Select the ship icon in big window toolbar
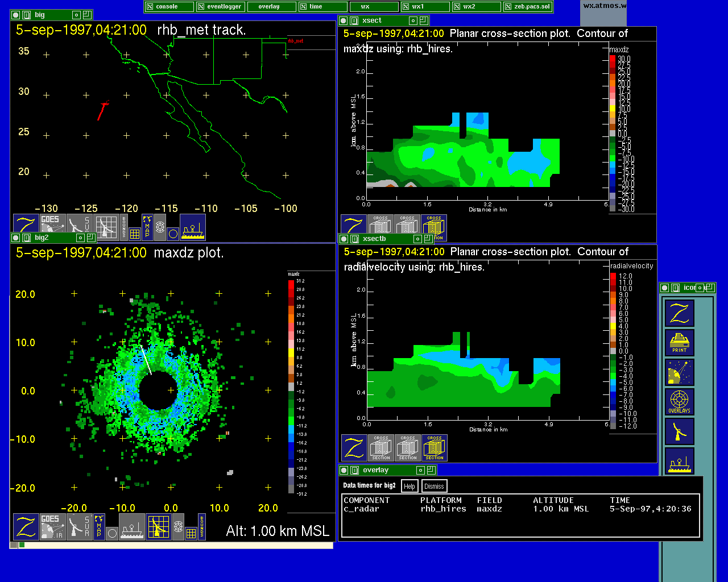728x582 pixels. [193, 227]
